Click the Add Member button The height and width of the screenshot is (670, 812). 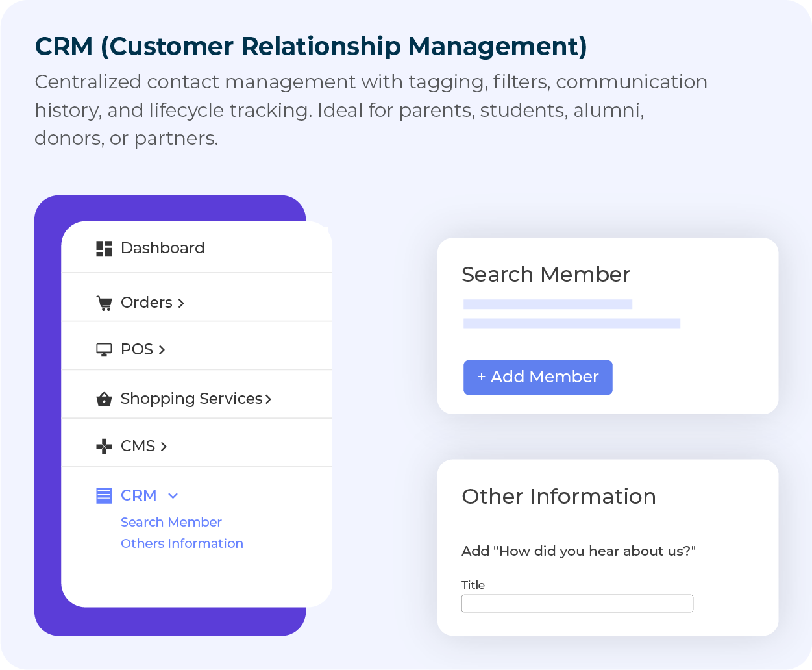tap(537, 377)
